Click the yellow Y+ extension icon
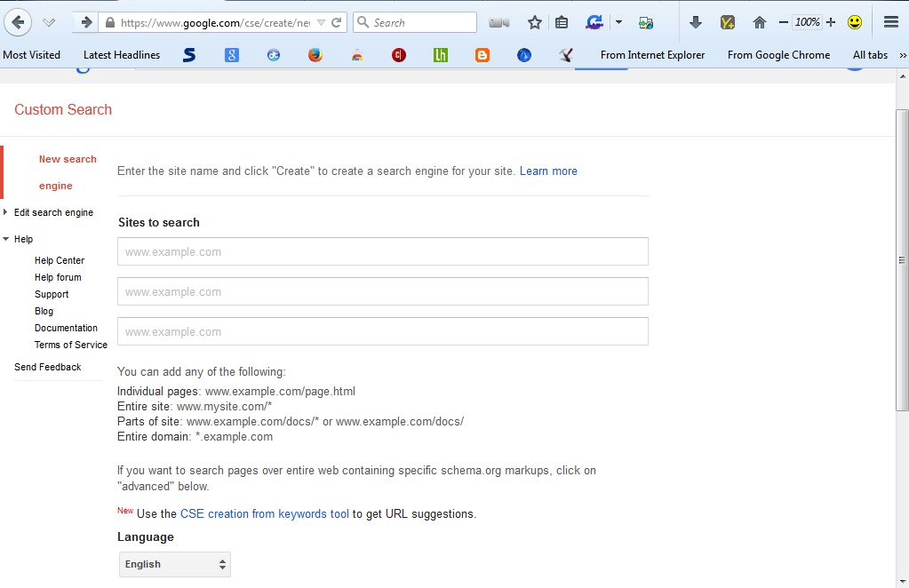Screen dimensions: 909x588 coord(728,22)
